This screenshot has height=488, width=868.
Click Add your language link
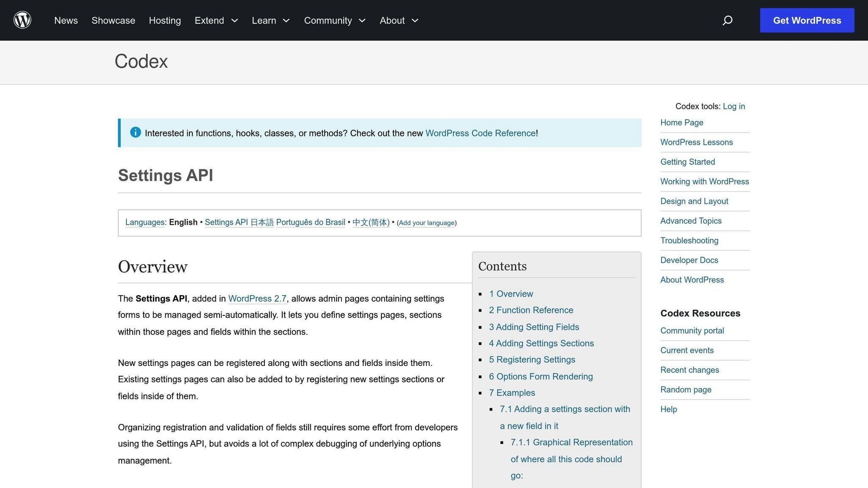(x=427, y=223)
